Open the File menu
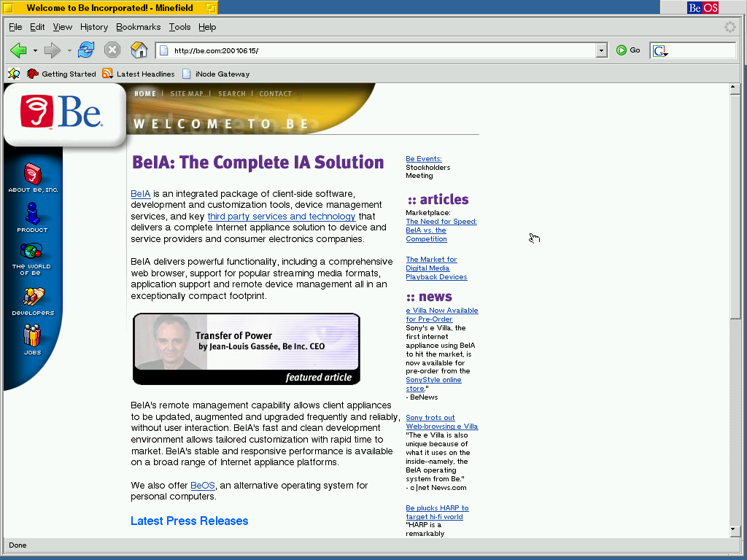Image resolution: width=747 pixels, height=560 pixels. pos(15,27)
